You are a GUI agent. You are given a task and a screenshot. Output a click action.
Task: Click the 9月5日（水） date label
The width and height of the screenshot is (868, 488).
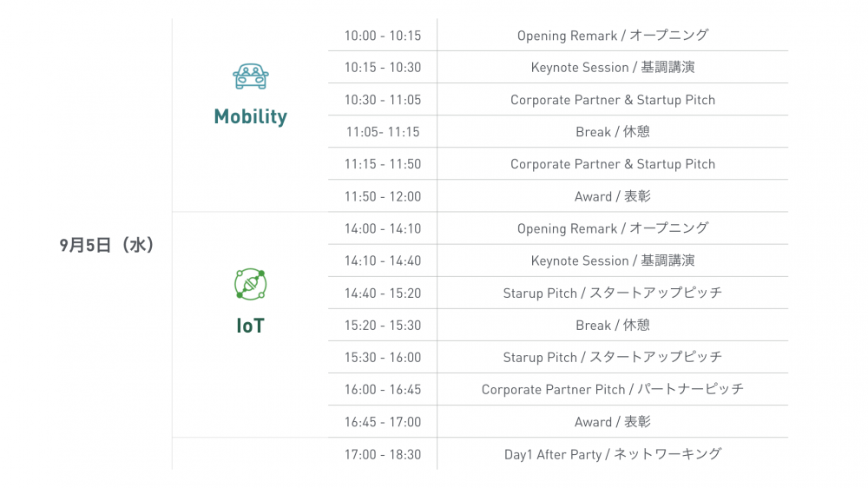click(x=107, y=245)
